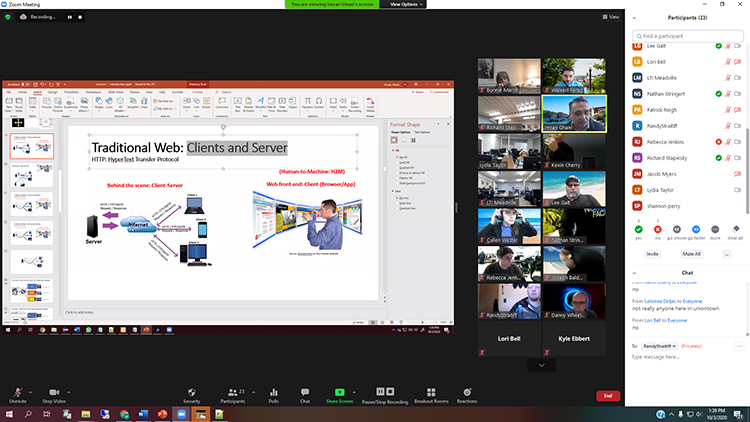Click Lydia Taylor camera icon in list
Image resolution: width=750 pixels, height=422 pixels.
pos(737,190)
